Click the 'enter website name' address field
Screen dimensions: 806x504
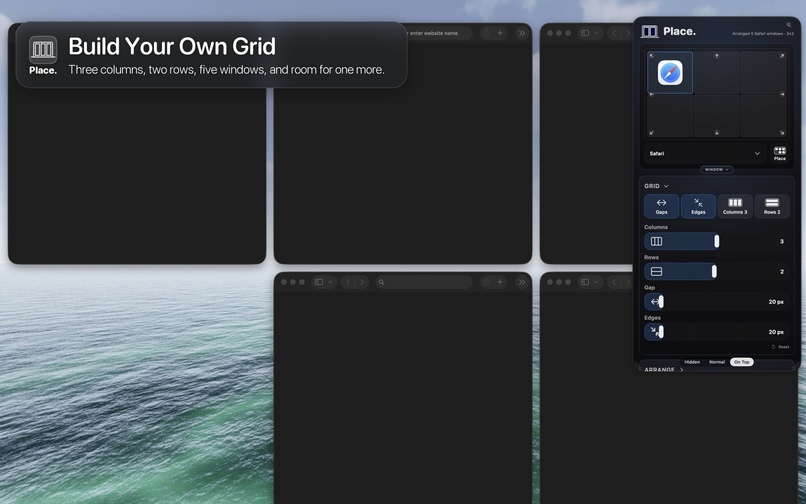(x=438, y=33)
